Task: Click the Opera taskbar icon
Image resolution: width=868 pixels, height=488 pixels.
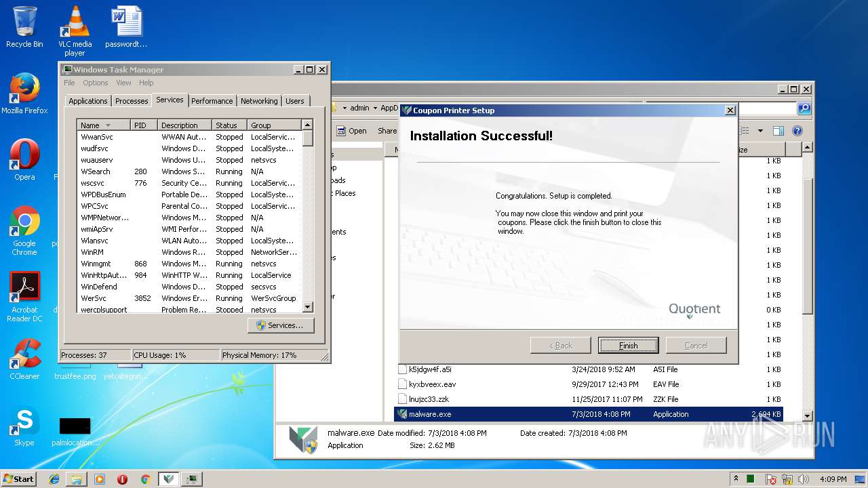Action: (122, 479)
